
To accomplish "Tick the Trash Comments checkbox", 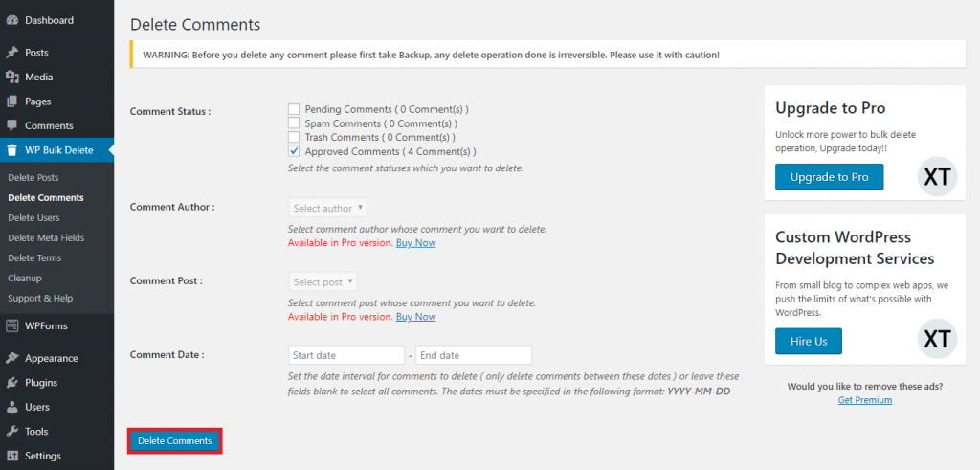I will 294,138.
